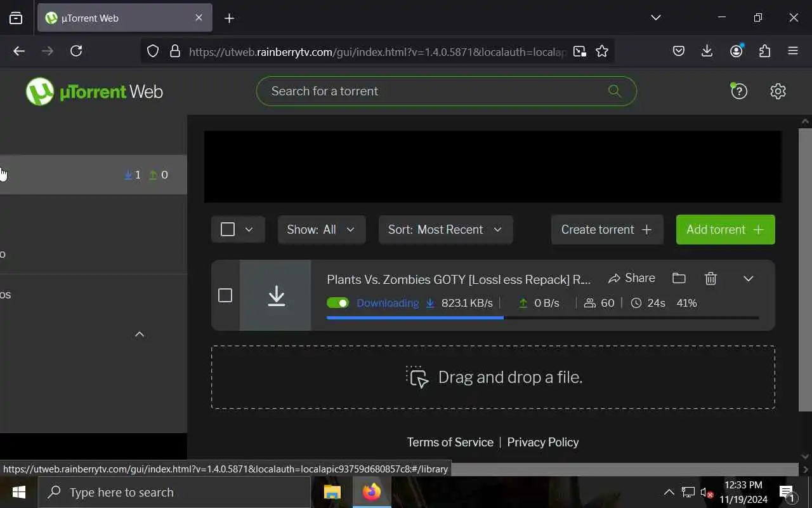The height and width of the screenshot is (508, 812).
Task: Click the 41% progress value
Action: [x=686, y=303]
